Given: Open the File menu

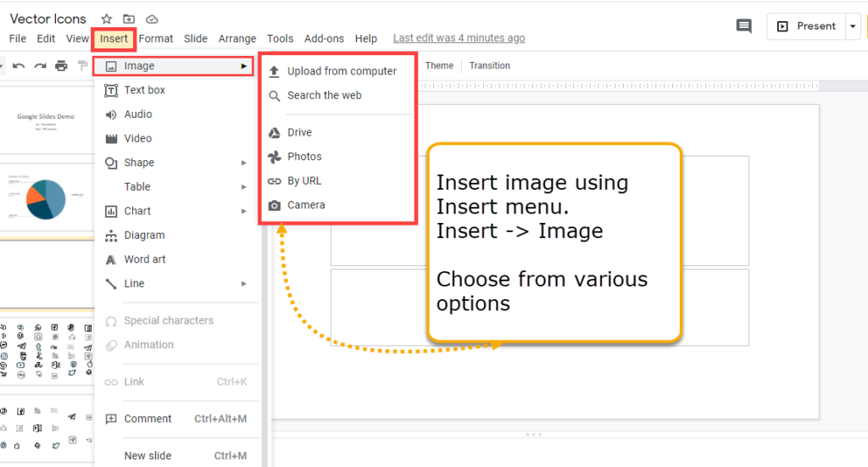Looking at the screenshot, I should [18, 39].
